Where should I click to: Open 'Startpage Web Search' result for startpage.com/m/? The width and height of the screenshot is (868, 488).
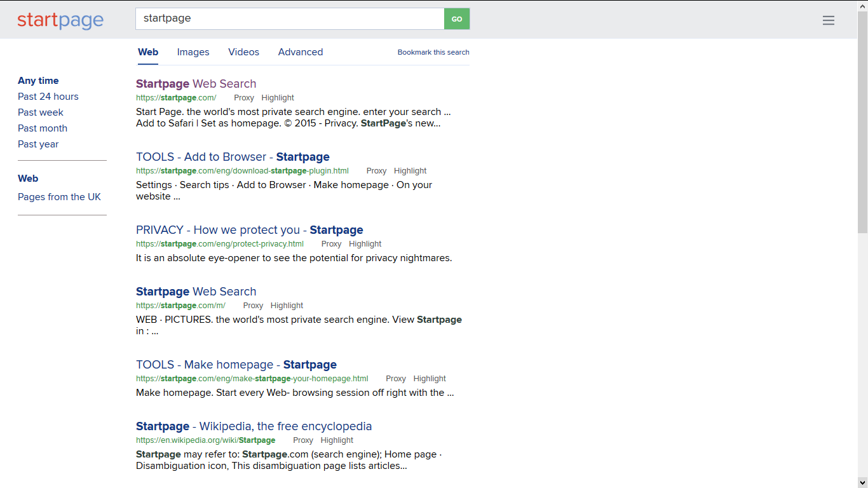pos(196,292)
